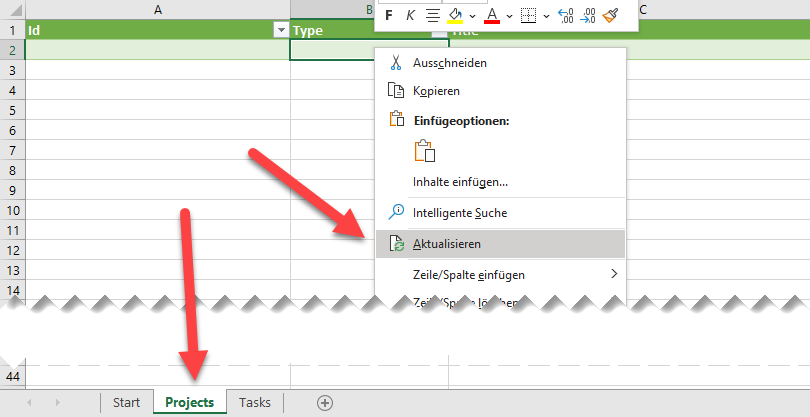Expand the font color dropdown arrow
The height and width of the screenshot is (417, 810).
pos(508,15)
